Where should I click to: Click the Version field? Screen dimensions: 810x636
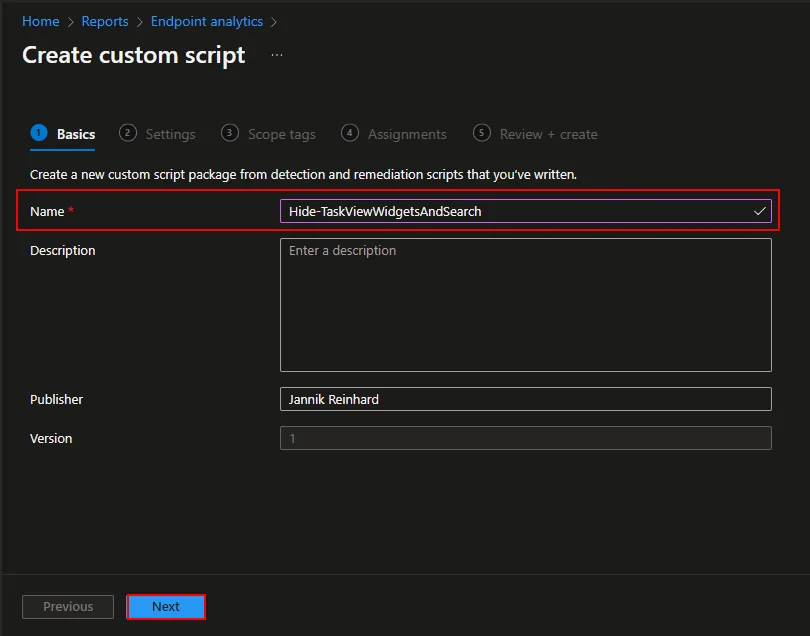pyautogui.click(x=525, y=438)
